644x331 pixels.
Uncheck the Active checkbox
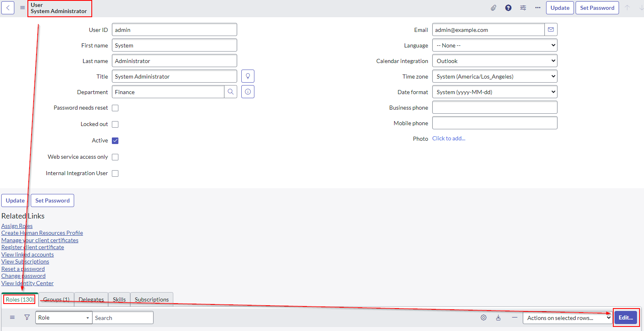pyautogui.click(x=115, y=141)
